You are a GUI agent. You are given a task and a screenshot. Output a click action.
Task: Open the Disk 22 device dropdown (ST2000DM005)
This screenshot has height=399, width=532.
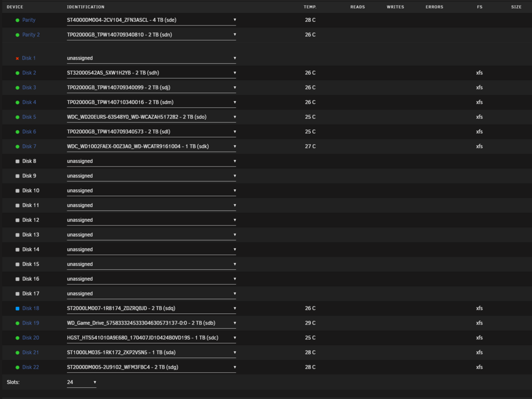point(151,367)
